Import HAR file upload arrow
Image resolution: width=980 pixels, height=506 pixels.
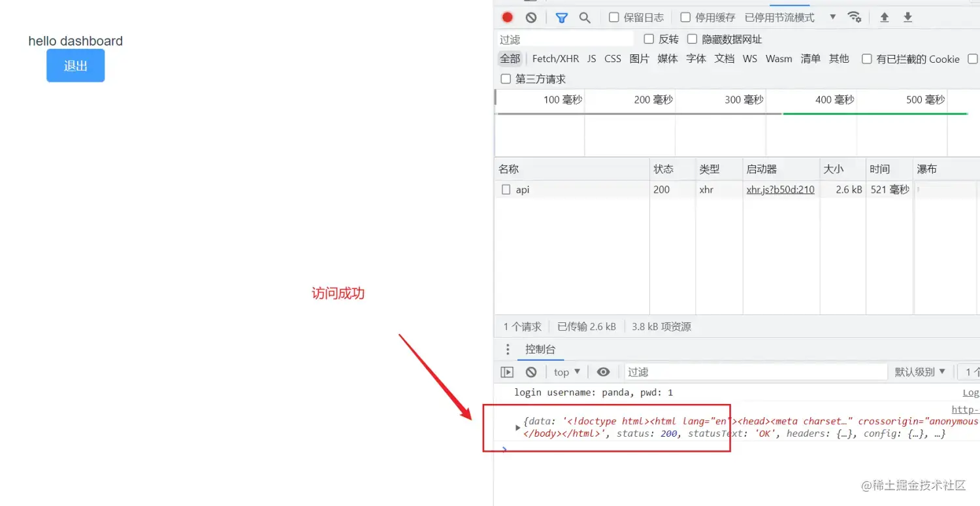884,18
